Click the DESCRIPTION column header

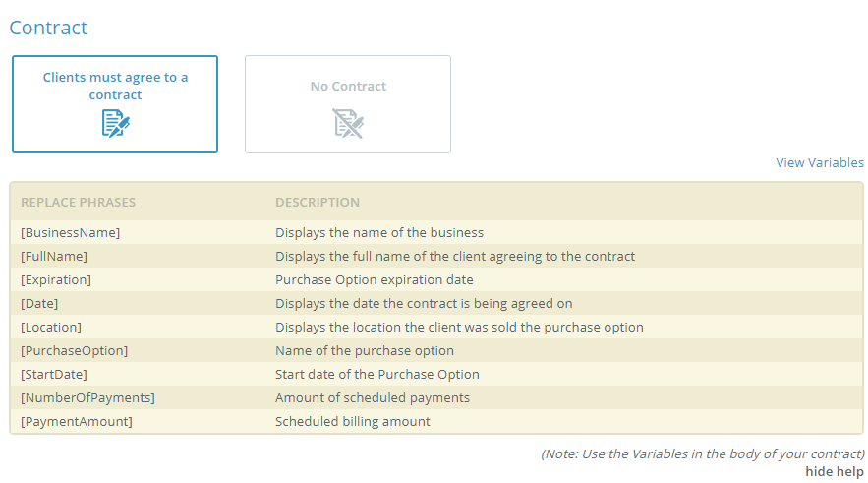click(318, 203)
